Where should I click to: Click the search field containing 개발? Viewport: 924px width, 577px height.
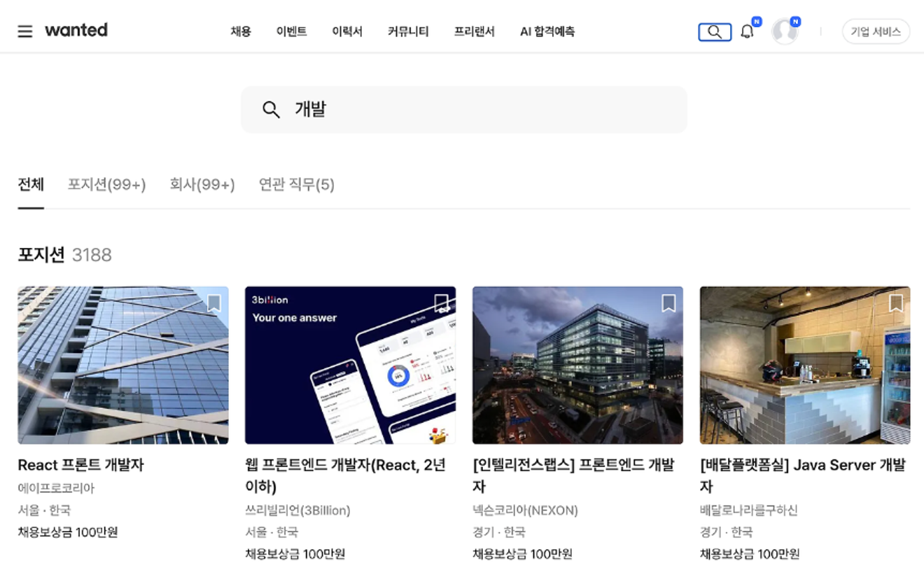(x=464, y=109)
